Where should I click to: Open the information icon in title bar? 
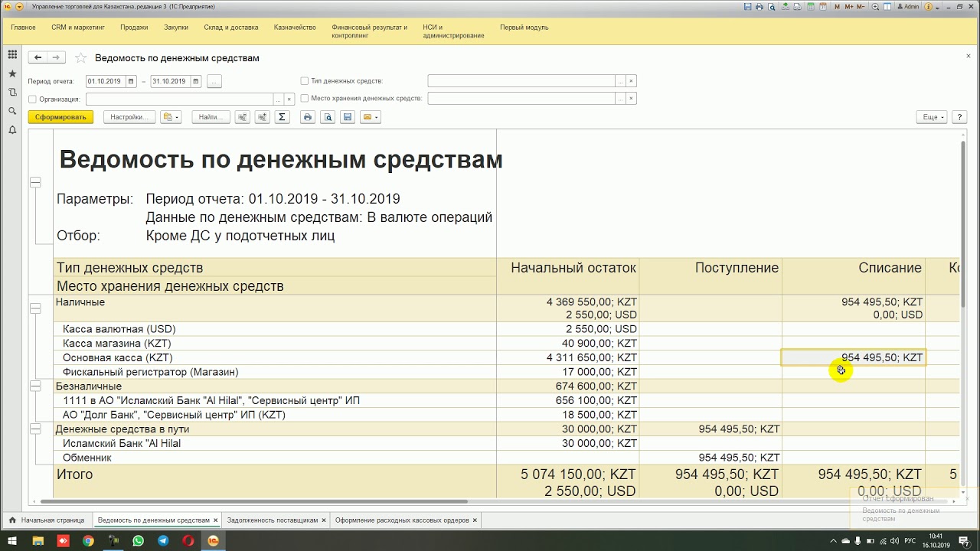click(929, 6)
